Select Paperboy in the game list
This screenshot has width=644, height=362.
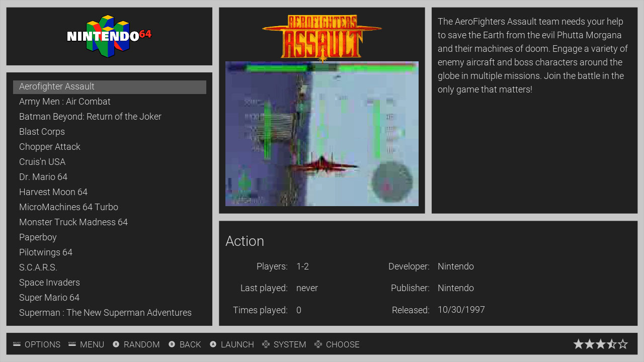pos(110,237)
